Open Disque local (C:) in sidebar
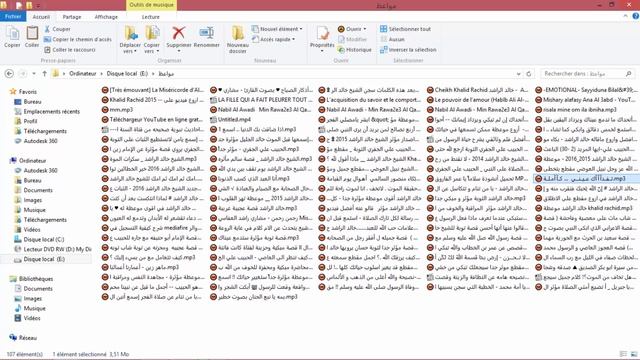The width and height of the screenshot is (640, 360). click(x=44, y=239)
